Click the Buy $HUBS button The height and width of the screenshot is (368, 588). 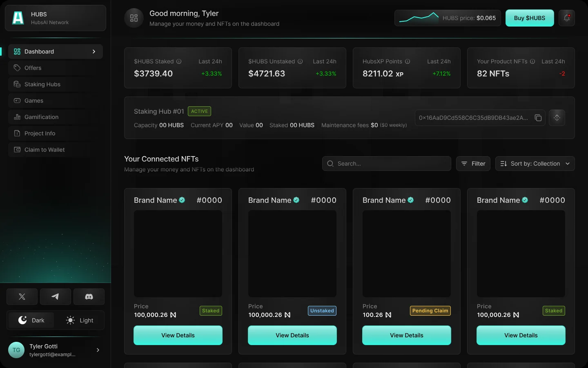click(x=530, y=18)
